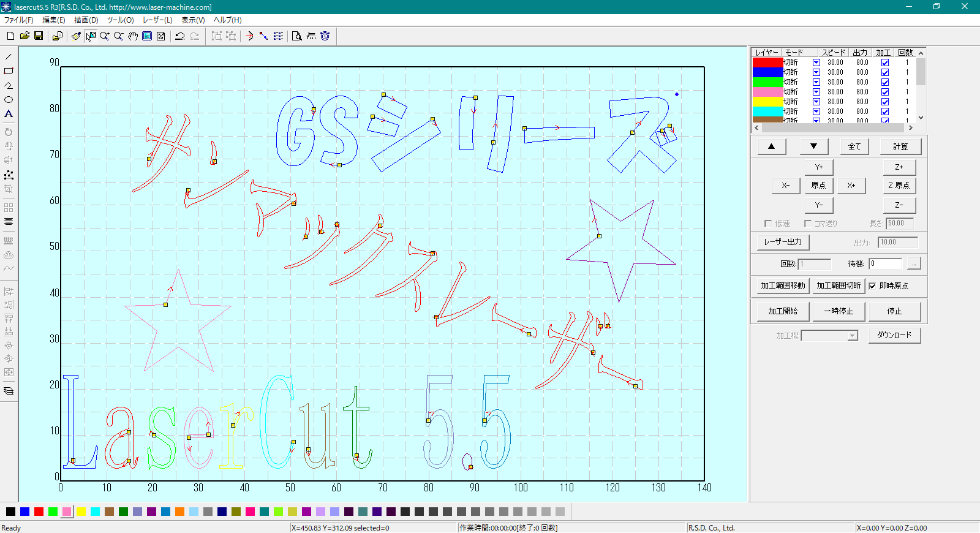The height and width of the screenshot is (533, 980).
Task: Click the laser path start-point icon
Action: [x=264, y=36]
